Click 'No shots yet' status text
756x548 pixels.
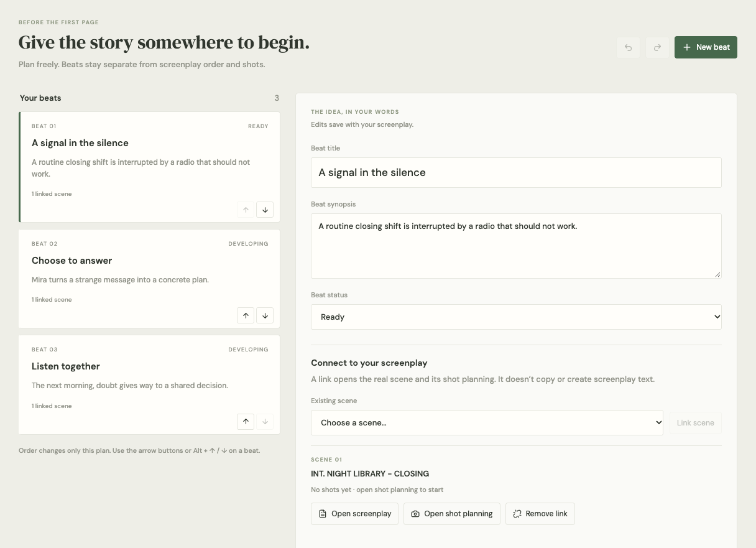coord(330,490)
